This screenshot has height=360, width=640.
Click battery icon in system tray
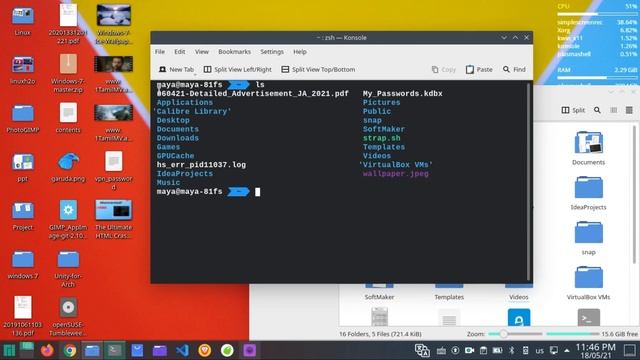(x=497, y=350)
